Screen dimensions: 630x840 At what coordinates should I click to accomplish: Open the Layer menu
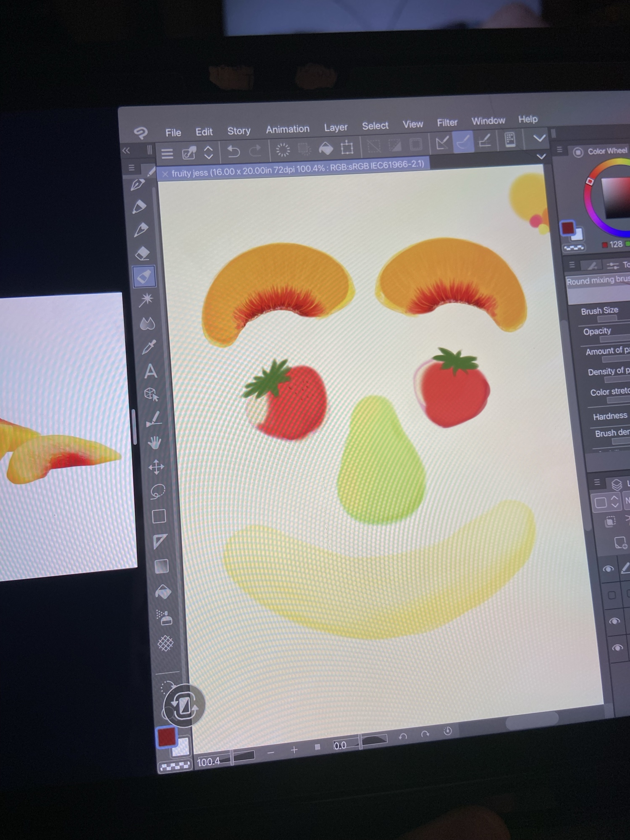pos(336,127)
